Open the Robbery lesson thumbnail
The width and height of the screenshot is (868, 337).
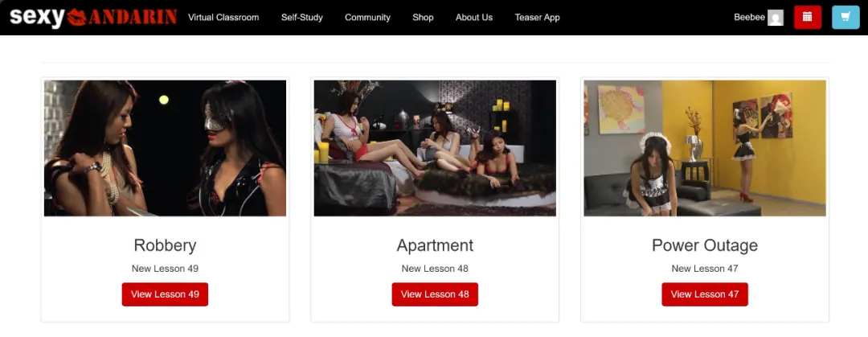pos(165,148)
